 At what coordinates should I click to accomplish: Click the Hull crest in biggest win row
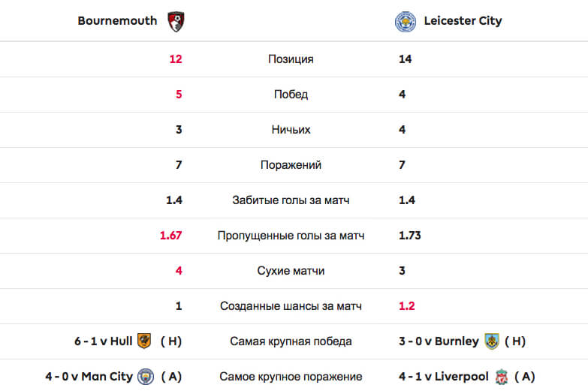coord(144,341)
